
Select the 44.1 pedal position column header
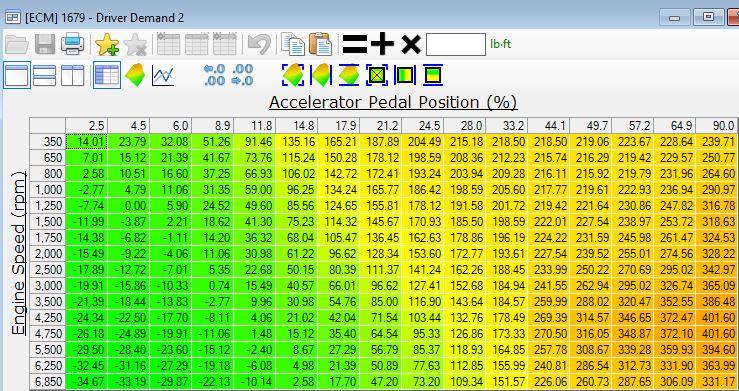(549, 126)
